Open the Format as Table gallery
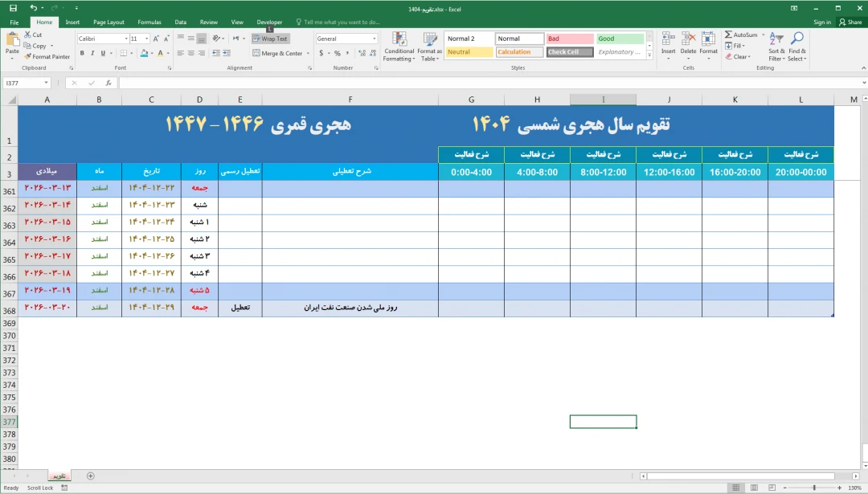Screen dimensions: 868x494 point(429,47)
